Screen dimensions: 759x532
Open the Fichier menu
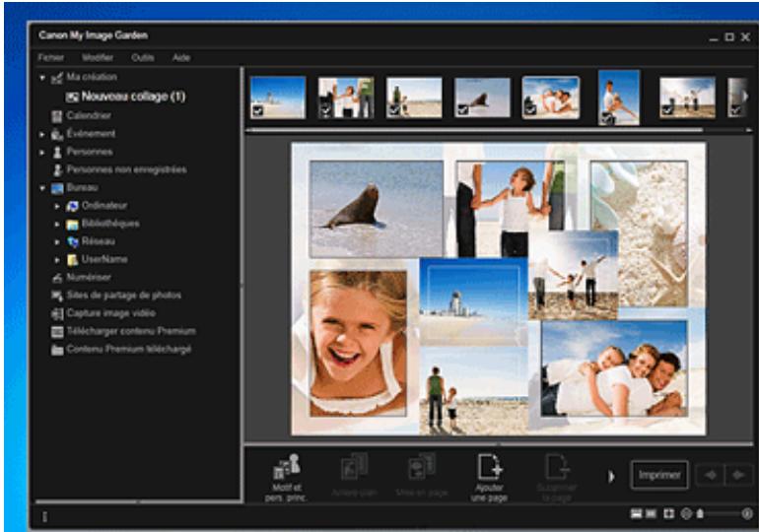point(51,58)
